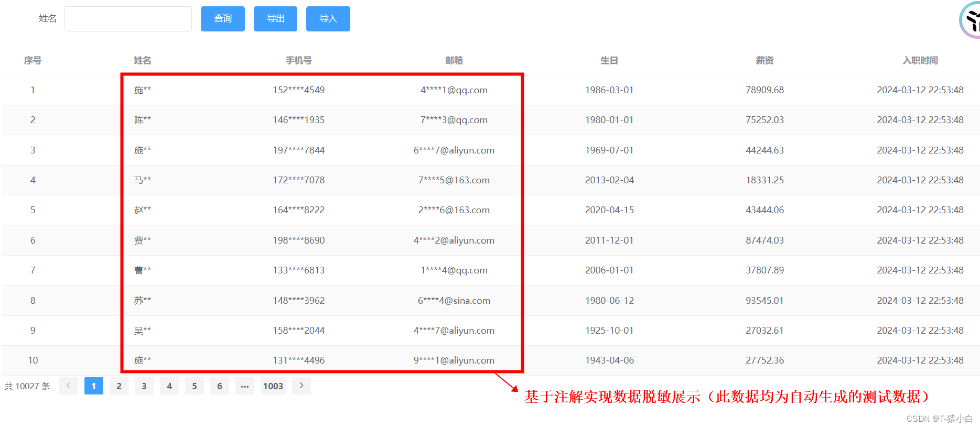
Task: Select phone number 131****4496
Action: (299, 360)
